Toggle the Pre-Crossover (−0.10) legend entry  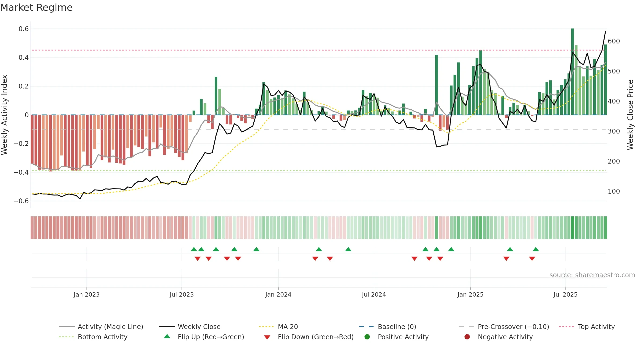tap(504, 327)
